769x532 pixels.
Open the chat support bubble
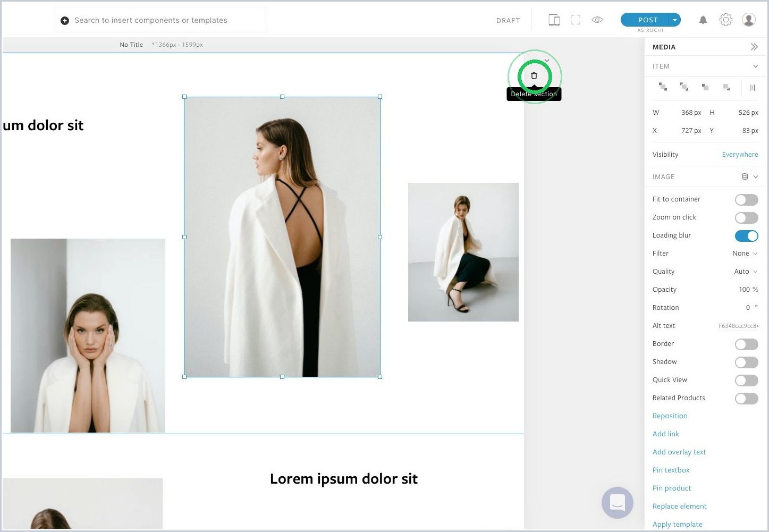pyautogui.click(x=618, y=502)
